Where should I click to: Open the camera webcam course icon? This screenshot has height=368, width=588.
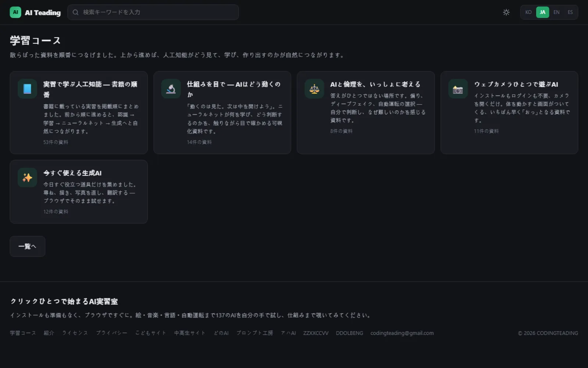pos(458,89)
